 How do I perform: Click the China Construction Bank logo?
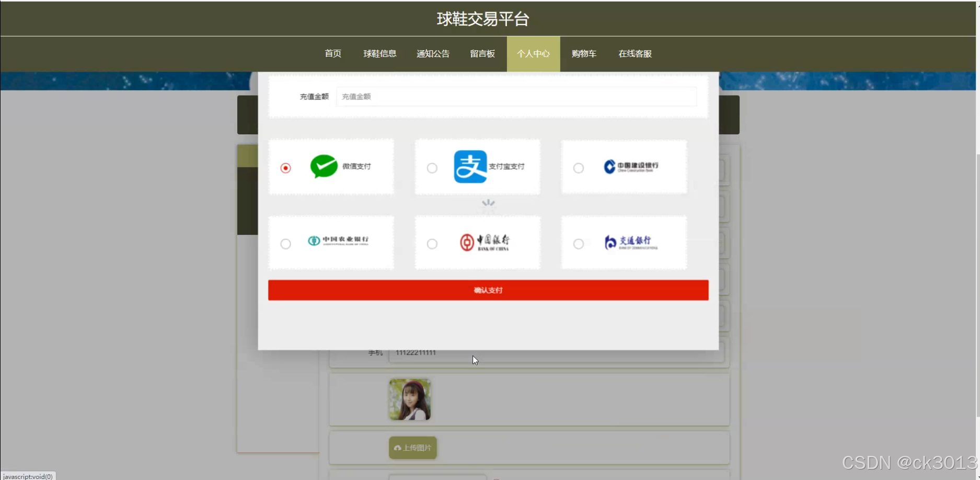(x=631, y=167)
